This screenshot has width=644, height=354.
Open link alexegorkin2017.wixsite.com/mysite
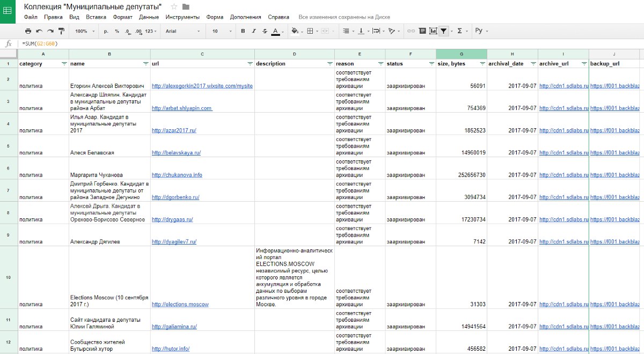[202, 86]
